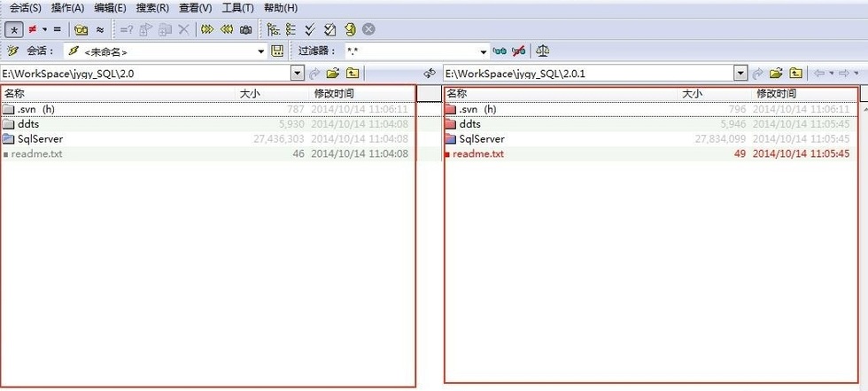
Task: Click the Expand All tree icon
Action: 273,29
